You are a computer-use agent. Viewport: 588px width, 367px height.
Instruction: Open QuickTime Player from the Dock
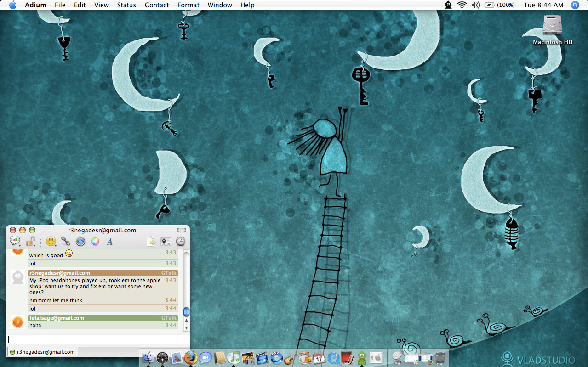coord(333,358)
